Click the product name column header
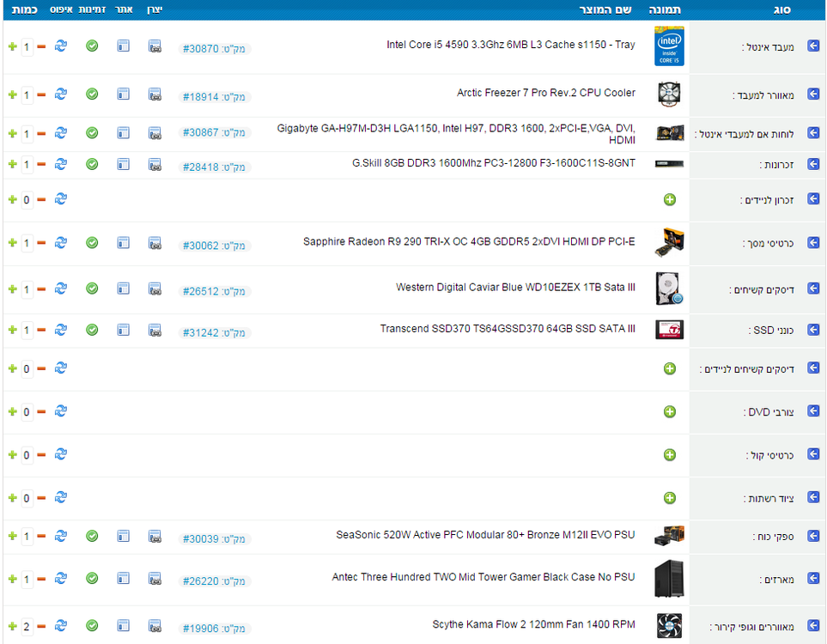 tap(605, 9)
